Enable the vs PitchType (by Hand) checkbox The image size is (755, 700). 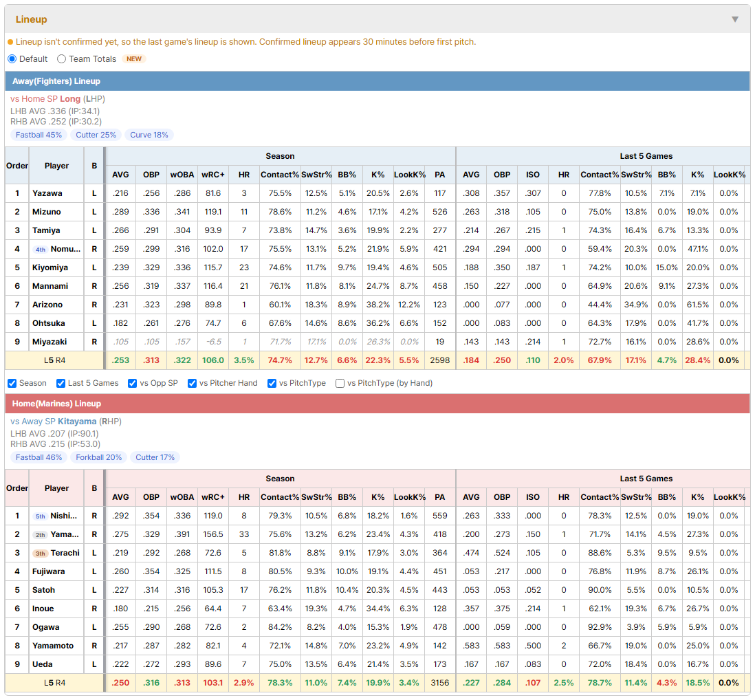point(340,383)
